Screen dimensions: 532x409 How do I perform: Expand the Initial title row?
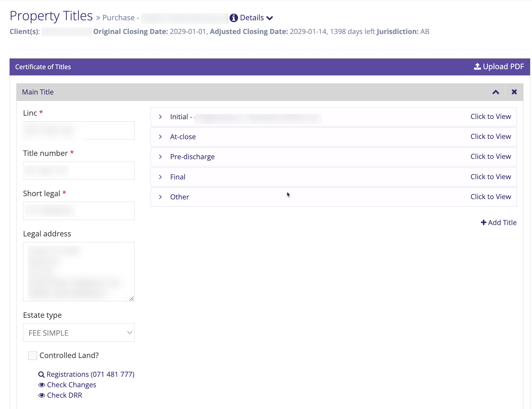(x=160, y=117)
